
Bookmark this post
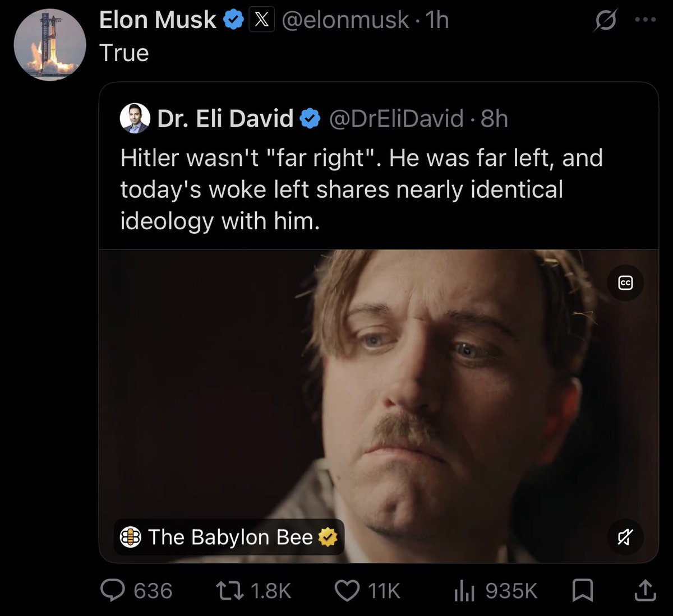[x=582, y=590]
